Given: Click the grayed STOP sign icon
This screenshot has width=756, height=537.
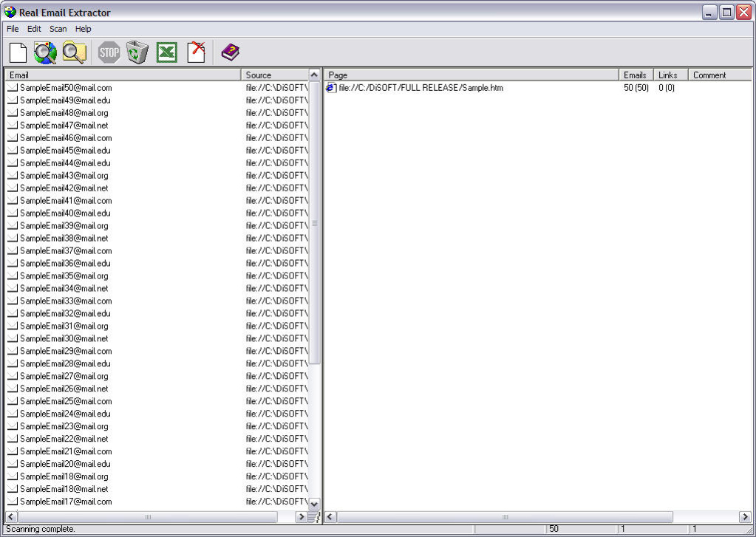Looking at the screenshot, I should pos(109,52).
